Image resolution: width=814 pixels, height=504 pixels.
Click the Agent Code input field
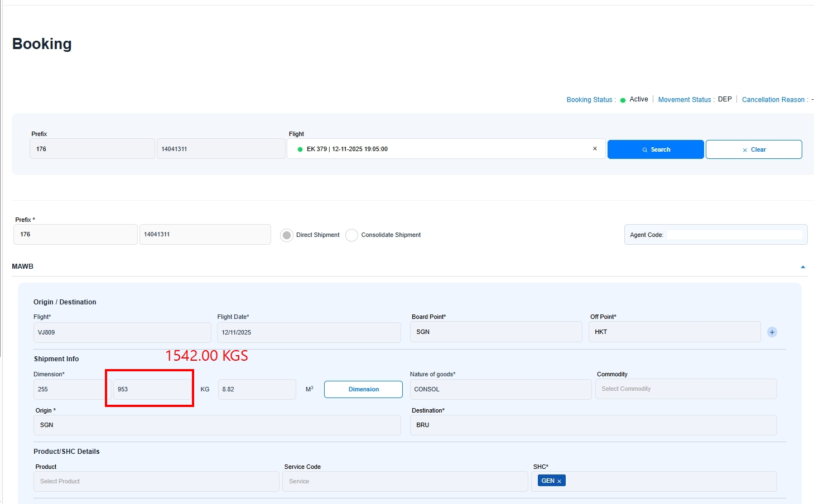click(734, 235)
